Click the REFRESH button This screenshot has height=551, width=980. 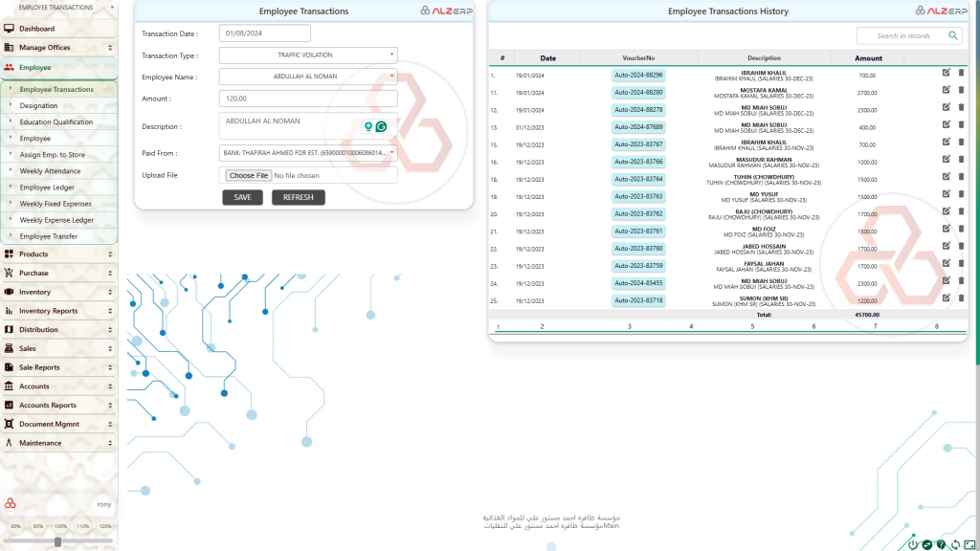point(299,197)
